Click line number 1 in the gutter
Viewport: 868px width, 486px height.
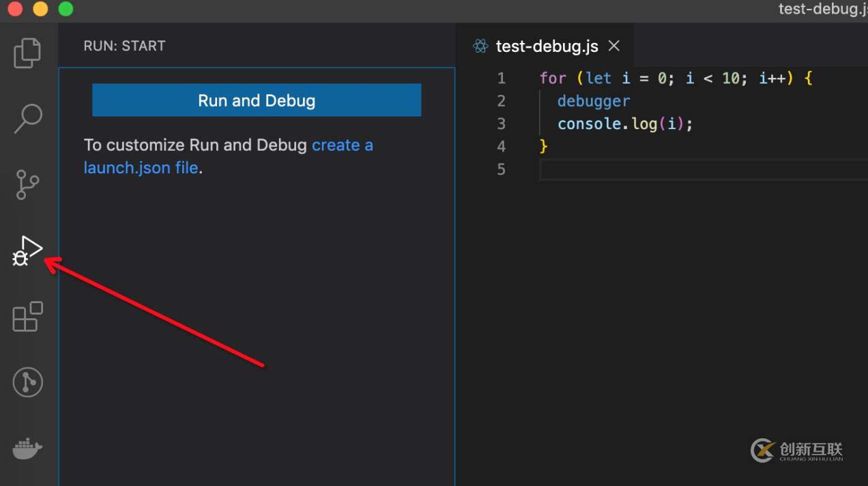pyautogui.click(x=502, y=78)
